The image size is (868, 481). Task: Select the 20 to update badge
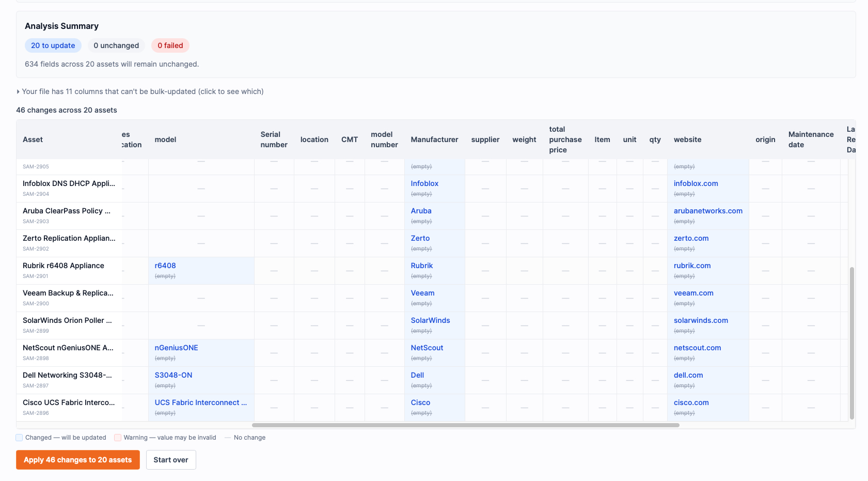53,45
